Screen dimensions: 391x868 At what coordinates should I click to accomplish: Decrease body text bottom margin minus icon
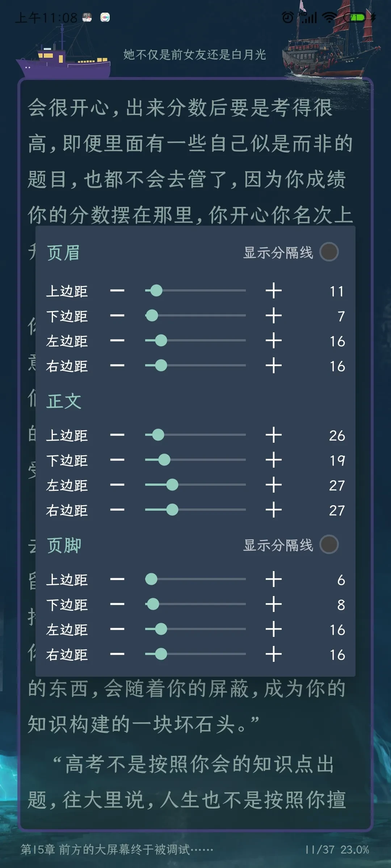(x=117, y=460)
